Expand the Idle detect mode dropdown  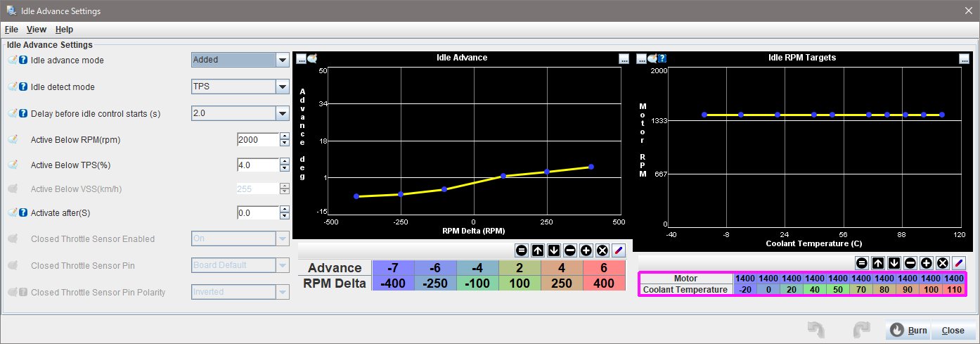tap(283, 87)
